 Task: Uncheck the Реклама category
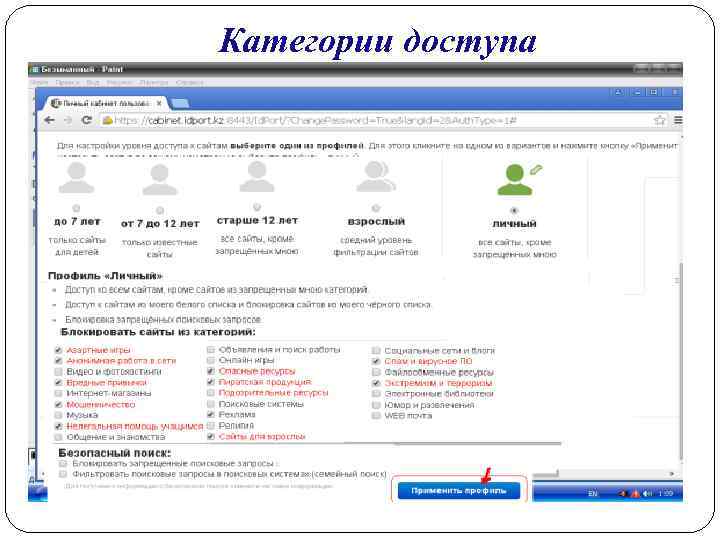211,414
